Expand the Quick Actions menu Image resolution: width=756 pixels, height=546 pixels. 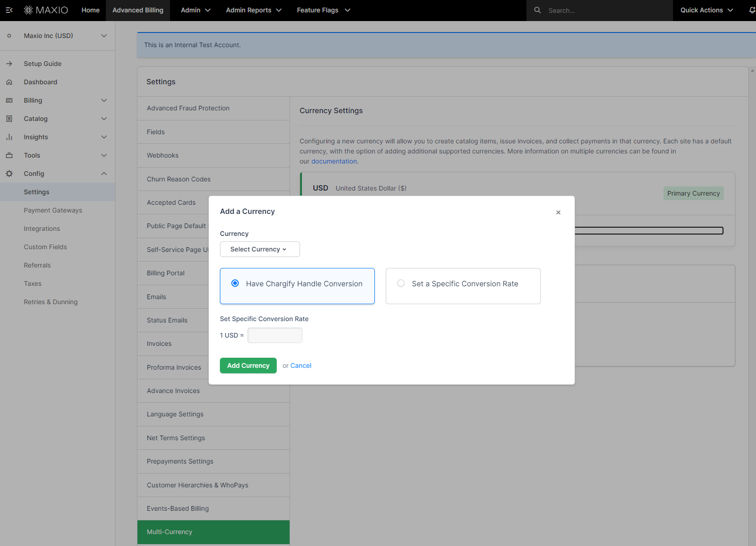pos(707,10)
